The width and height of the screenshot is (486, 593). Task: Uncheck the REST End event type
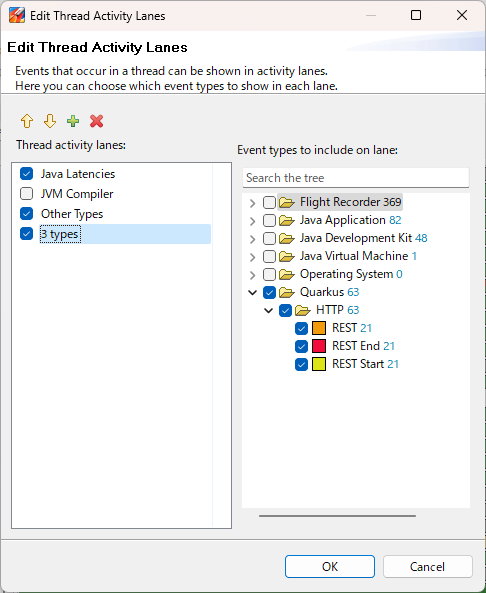point(301,346)
